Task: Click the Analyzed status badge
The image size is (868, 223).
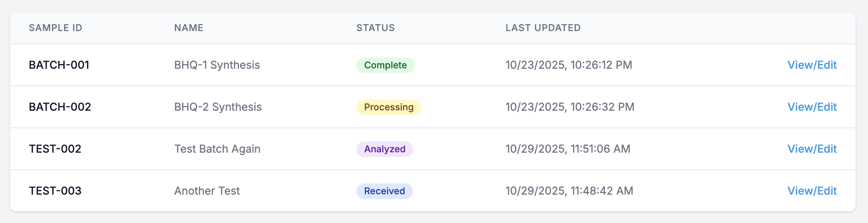Action: tap(385, 149)
